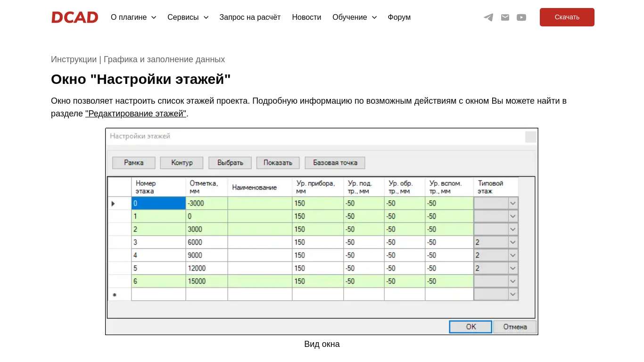The width and height of the screenshot is (644, 362).
Task: Open Типовой этаж dropdown for floor 5
Action: (513, 268)
